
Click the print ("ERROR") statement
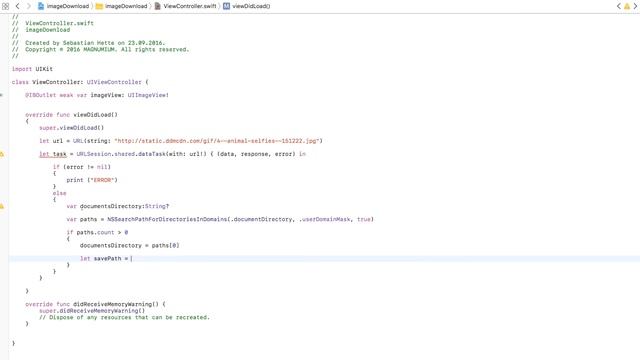[92, 180]
